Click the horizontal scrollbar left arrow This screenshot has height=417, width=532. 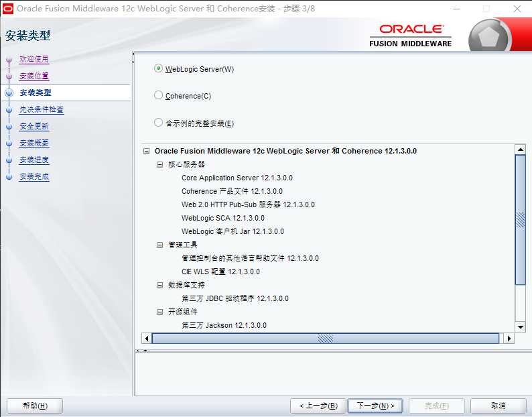point(147,339)
